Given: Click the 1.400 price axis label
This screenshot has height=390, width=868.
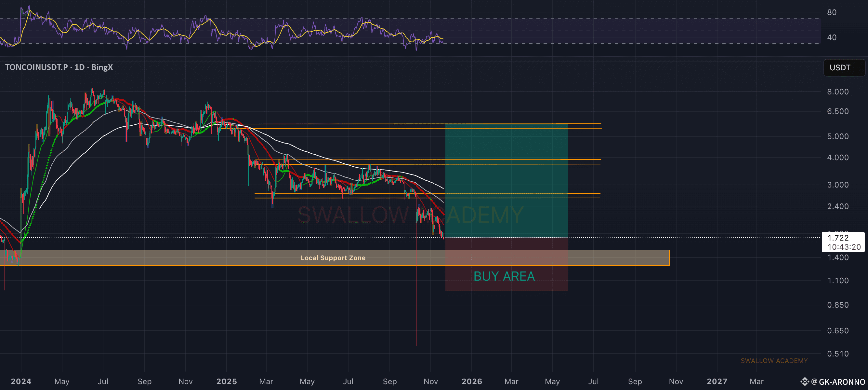Looking at the screenshot, I should coord(838,258).
